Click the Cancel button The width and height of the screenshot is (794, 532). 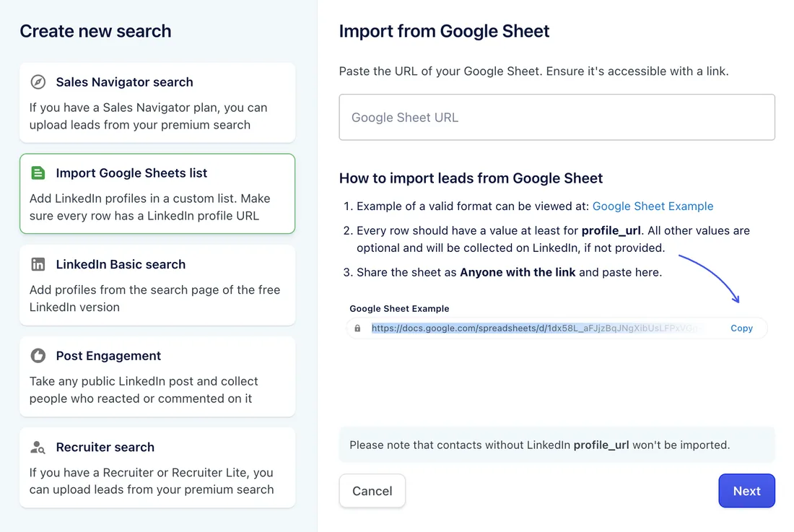click(x=372, y=490)
